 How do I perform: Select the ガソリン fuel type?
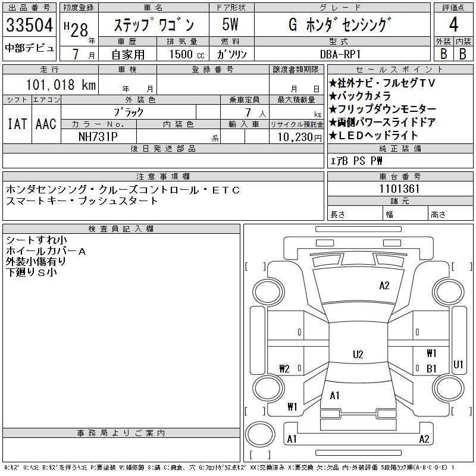231,54
